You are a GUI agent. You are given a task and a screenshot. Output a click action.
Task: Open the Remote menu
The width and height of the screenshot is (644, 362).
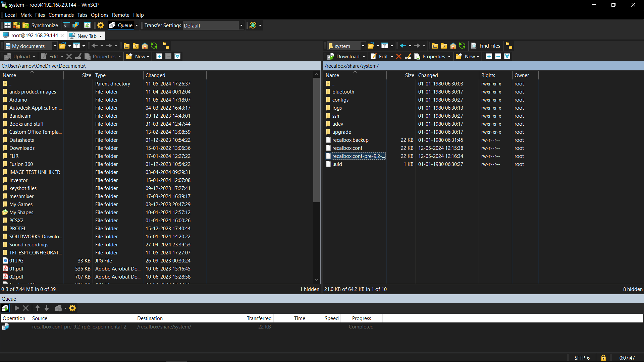click(121, 15)
